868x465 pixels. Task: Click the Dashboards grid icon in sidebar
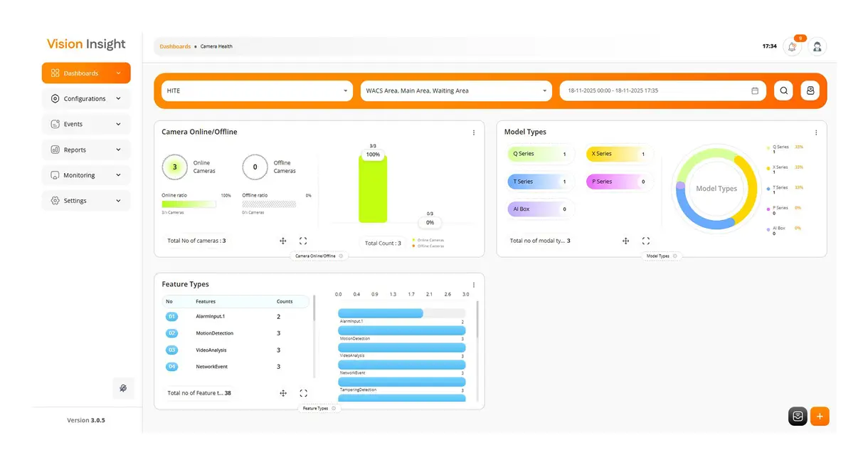[55, 73]
